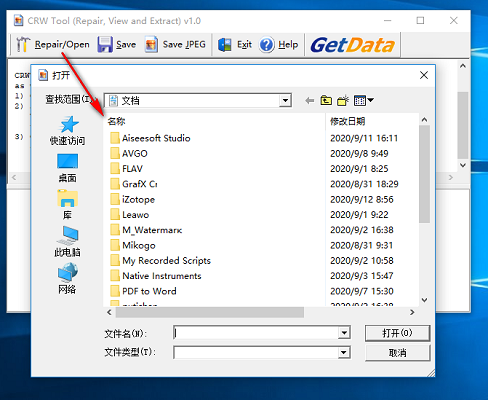Maximize the CRW Tool window
The image size is (488, 400).
point(420,21)
